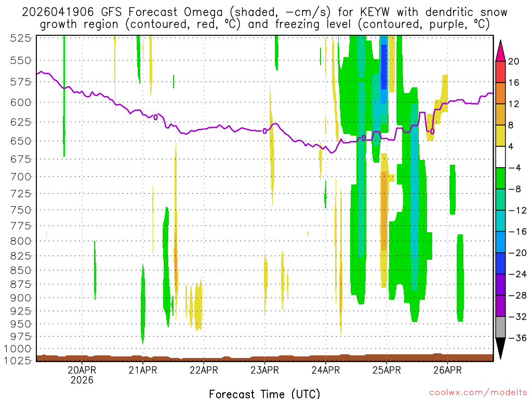Viewport: 532px width, 399px height.
Task: Select the magenta-purple -28-to--32 colorbar swatch
Action: point(500,305)
